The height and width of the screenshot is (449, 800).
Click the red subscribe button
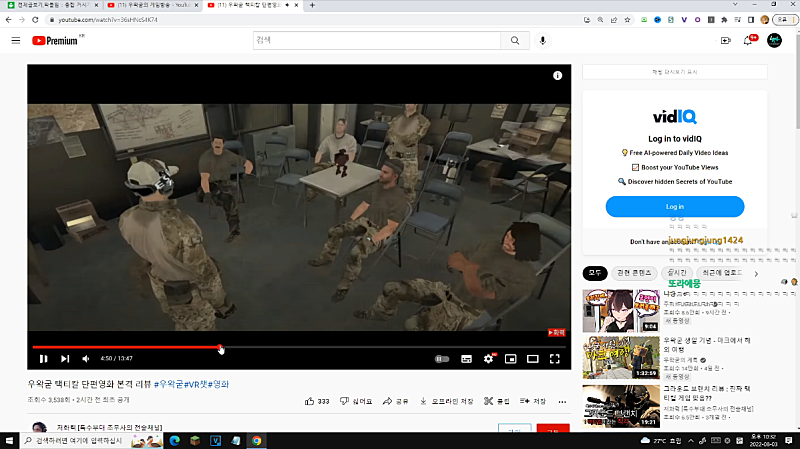(x=553, y=429)
